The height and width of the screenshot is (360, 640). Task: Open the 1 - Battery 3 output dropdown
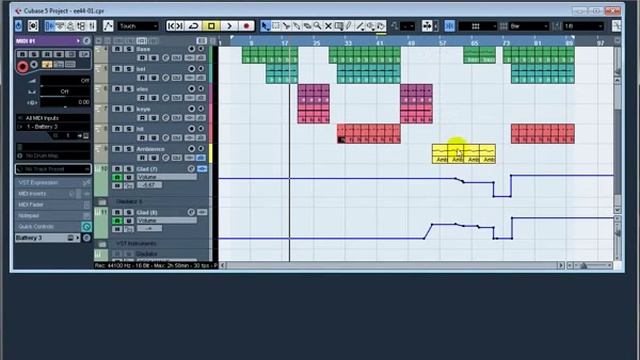53,127
